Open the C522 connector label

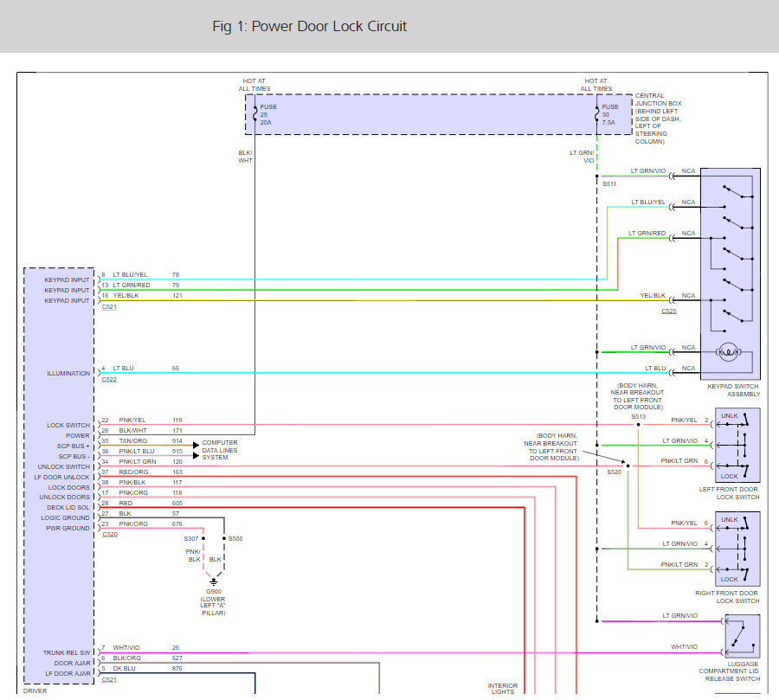(x=109, y=380)
